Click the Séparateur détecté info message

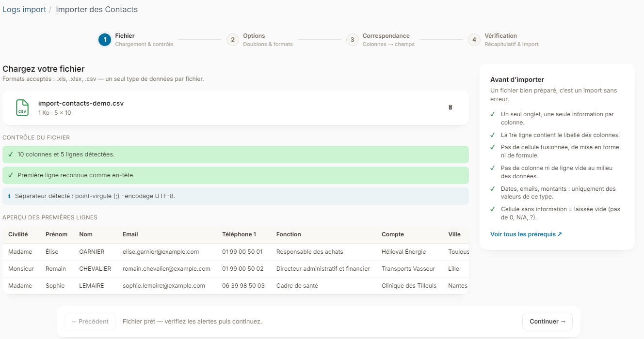tap(236, 196)
